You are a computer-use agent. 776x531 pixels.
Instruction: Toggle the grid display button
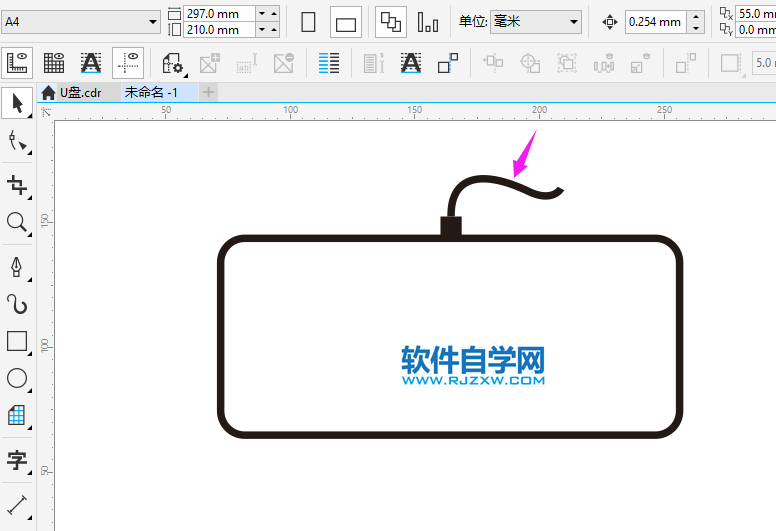(x=54, y=63)
